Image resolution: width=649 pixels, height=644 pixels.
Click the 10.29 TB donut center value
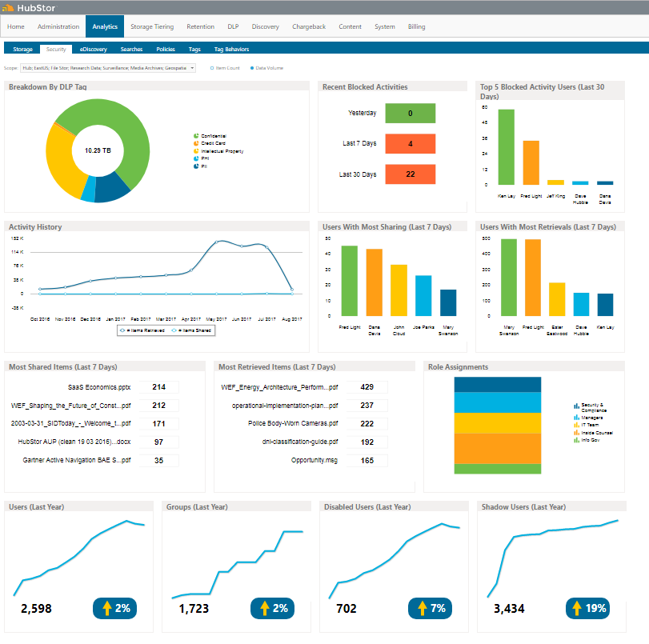click(98, 150)
